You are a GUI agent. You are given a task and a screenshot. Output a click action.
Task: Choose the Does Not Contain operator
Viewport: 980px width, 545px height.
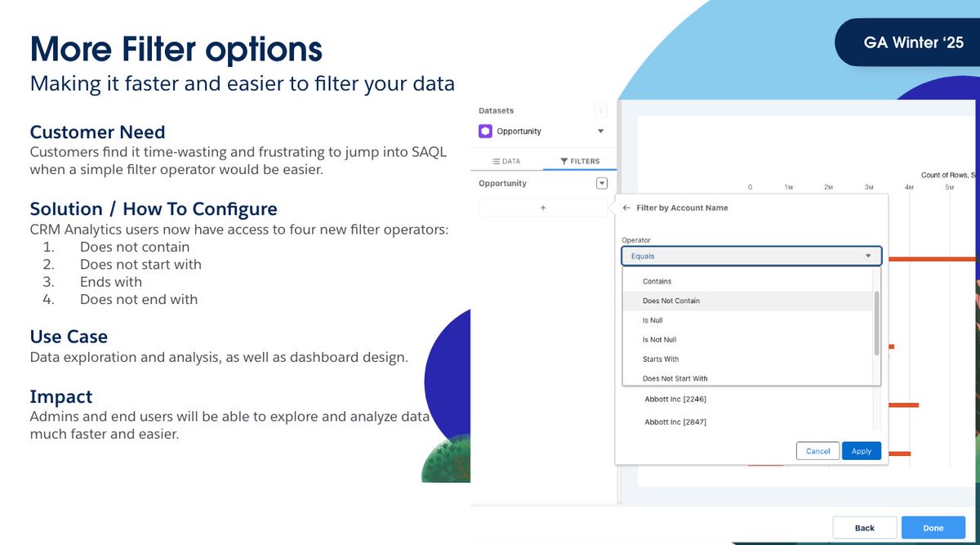(747, 301)
